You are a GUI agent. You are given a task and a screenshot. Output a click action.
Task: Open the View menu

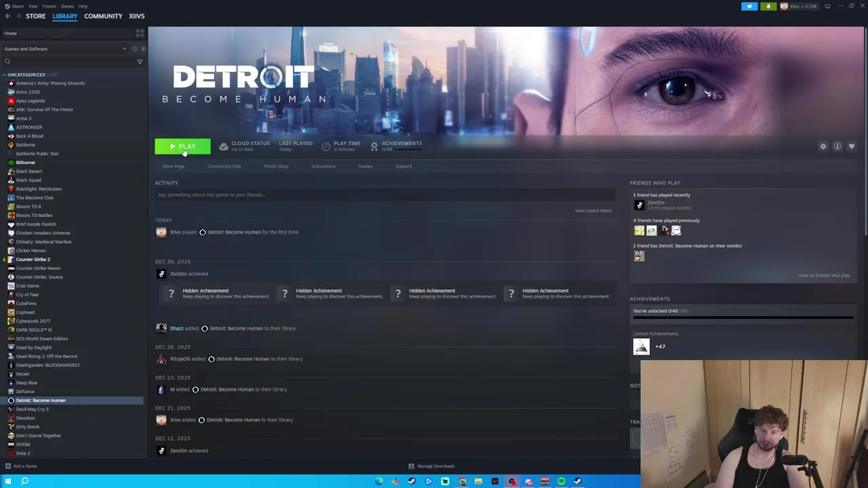click(33, 6)
